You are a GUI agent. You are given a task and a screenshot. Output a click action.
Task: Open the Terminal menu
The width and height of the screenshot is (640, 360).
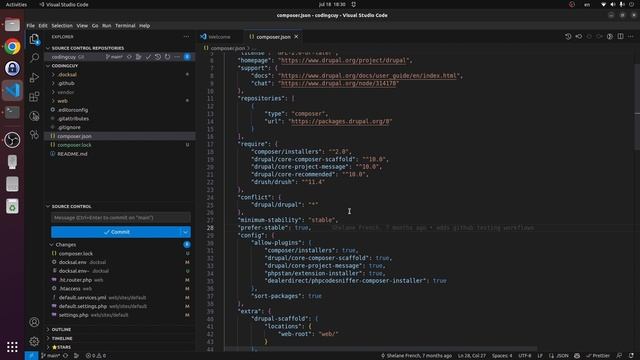tap(125, 25)
